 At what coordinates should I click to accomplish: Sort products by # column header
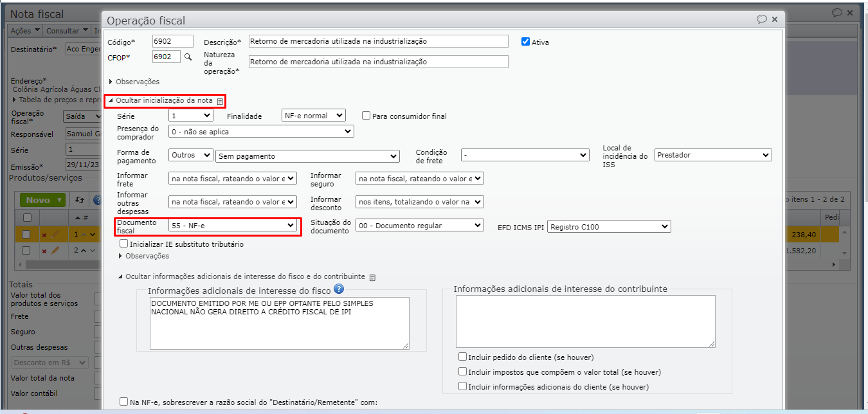[82, 217]
